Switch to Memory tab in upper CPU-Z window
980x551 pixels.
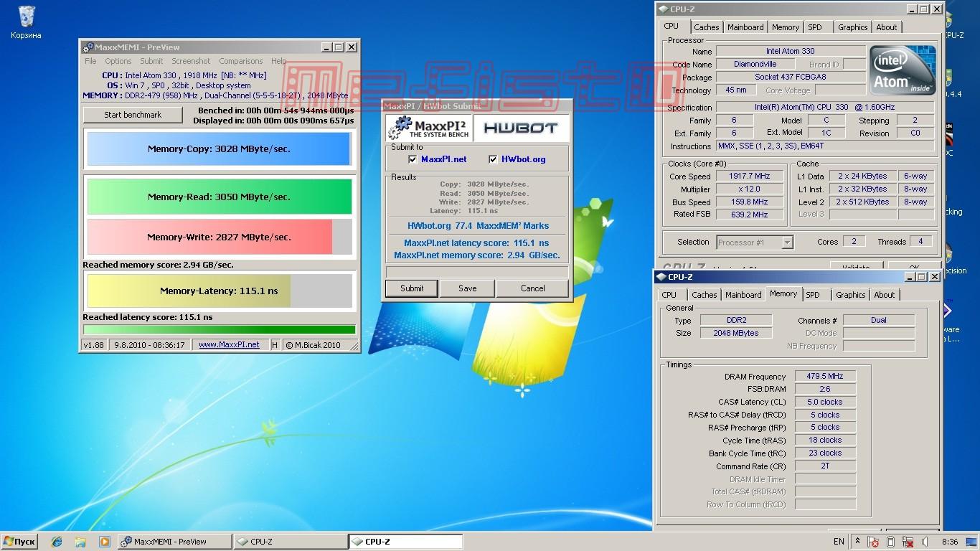pos(786,27)
